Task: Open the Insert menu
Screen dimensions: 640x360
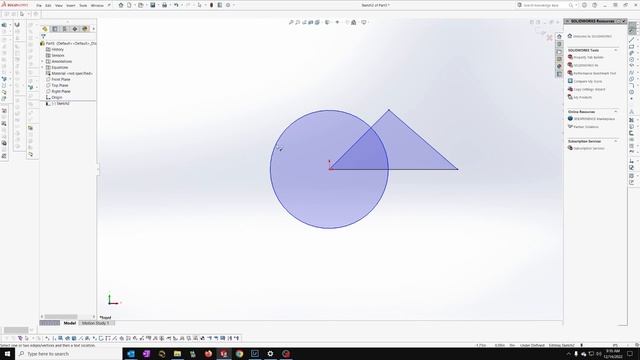Action: tap(71, 5)
